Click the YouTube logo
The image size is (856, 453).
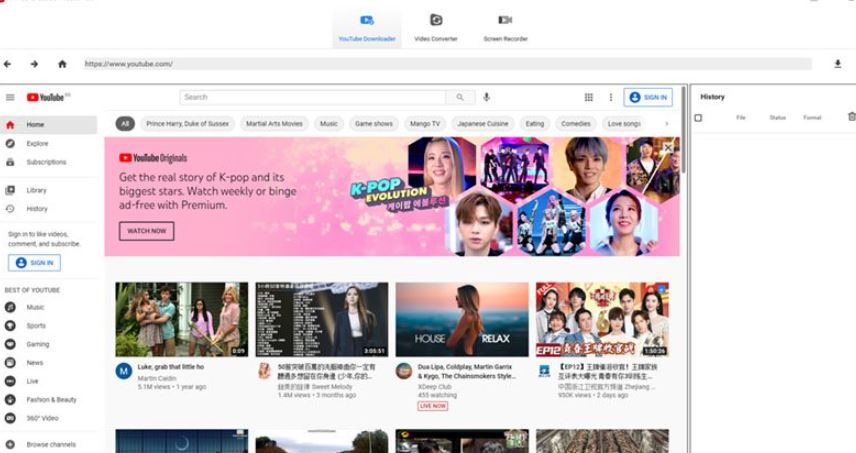(x=48, y=97)
